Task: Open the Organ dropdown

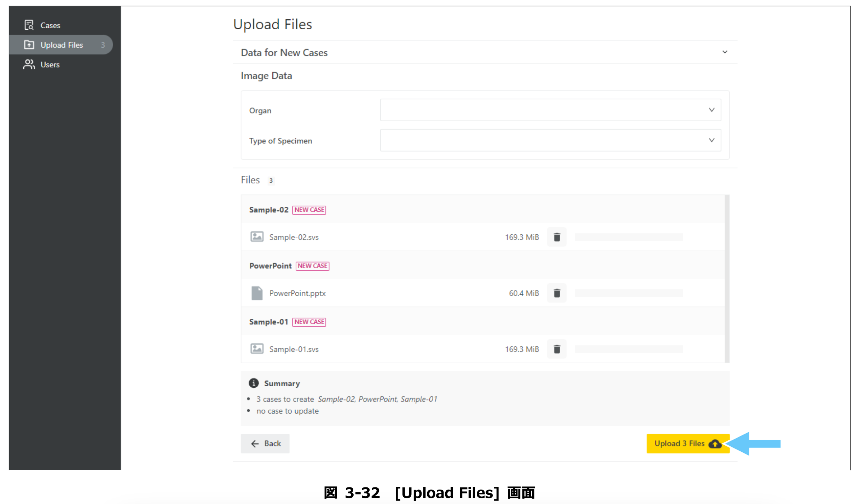Action: (550, 110)
